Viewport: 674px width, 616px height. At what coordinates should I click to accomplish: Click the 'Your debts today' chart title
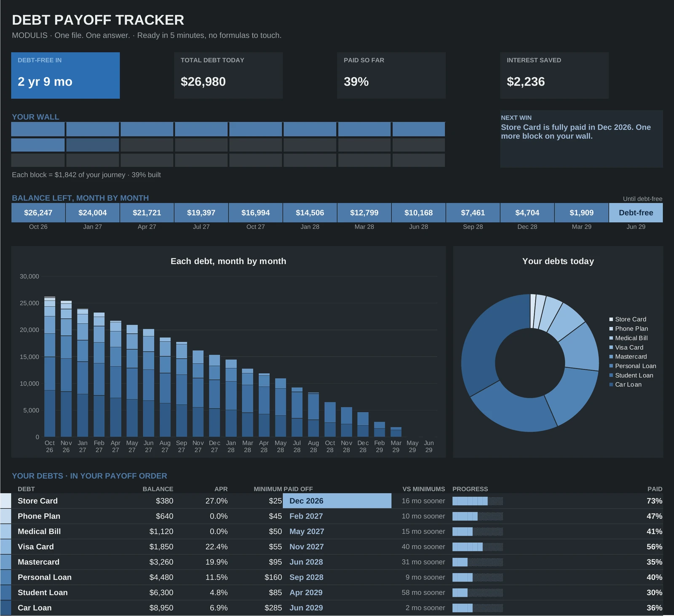558,261
